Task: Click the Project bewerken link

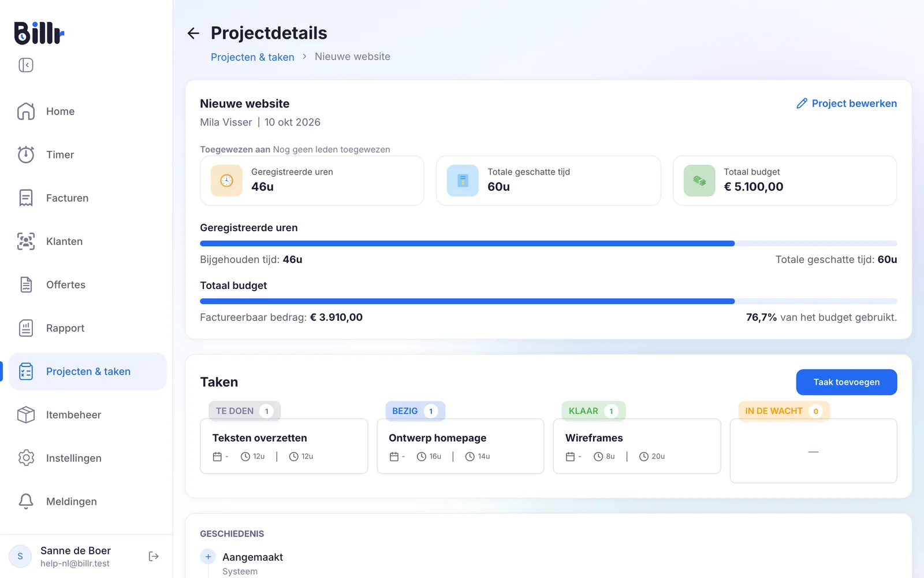Action: coord(847,103)
